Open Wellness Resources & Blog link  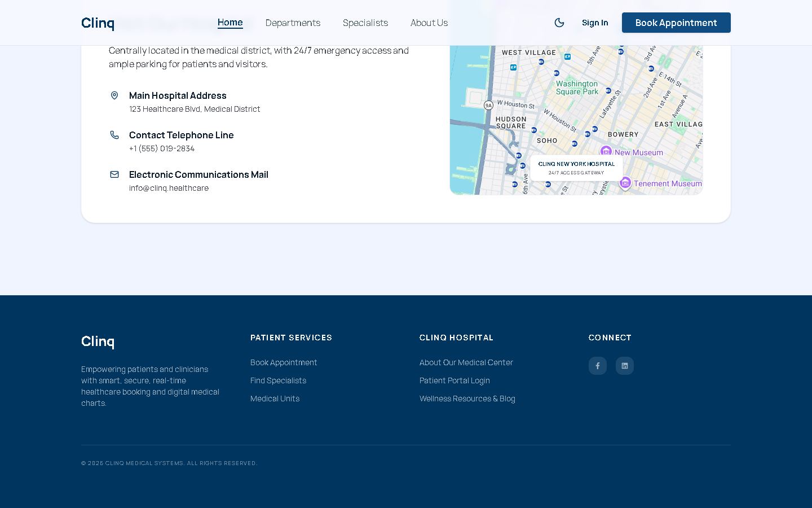coord(467,398)
